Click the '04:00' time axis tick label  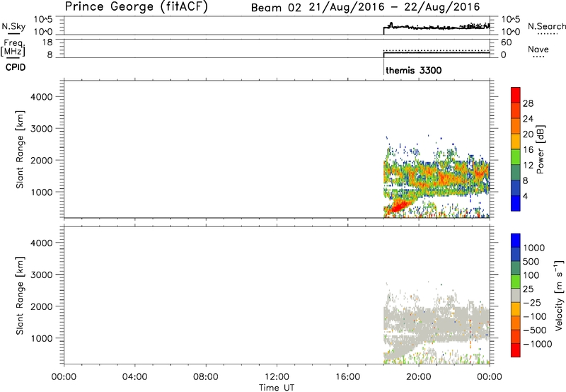[x=134, y=377]
